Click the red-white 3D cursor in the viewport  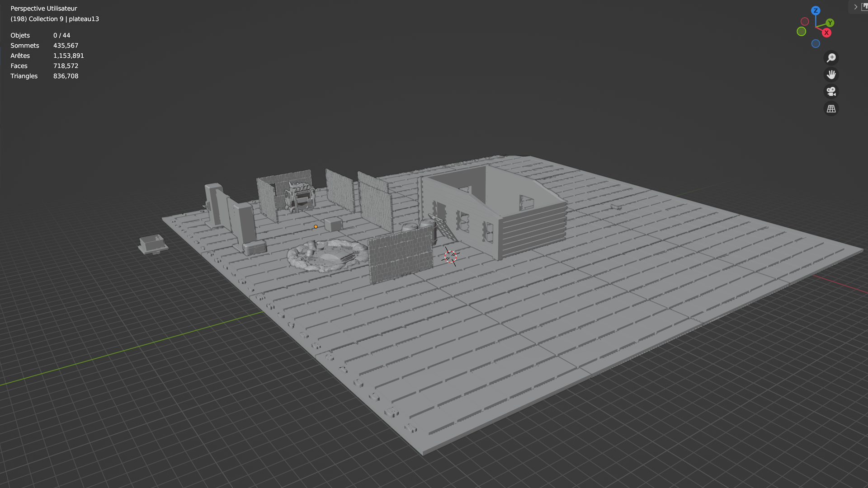(450, 257)
